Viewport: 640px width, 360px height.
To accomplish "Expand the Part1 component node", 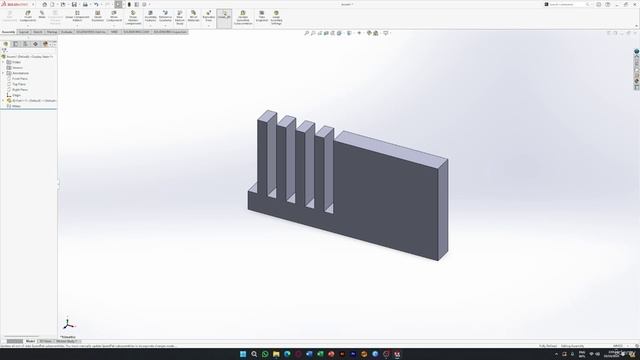I will pyautogui.click(x=3, y=100).
